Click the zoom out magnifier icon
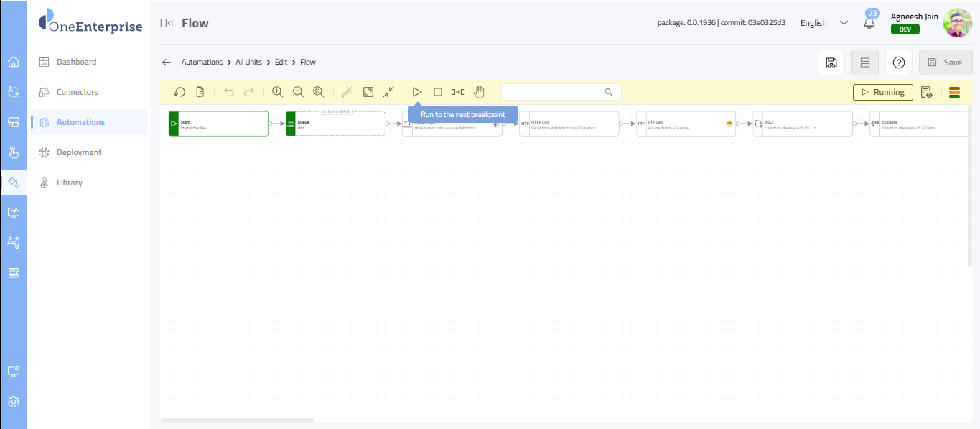Image resolution: width=980 pixels, height=429 pixels. pos(298,92)
